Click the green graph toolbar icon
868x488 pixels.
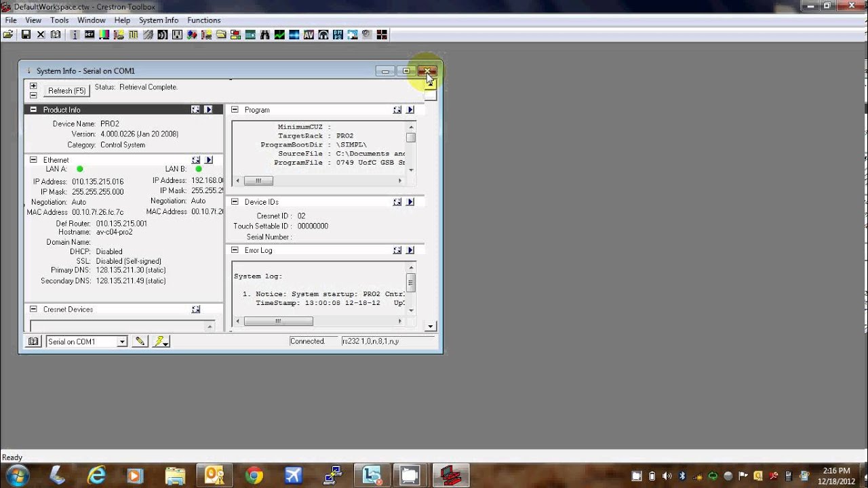279,35
